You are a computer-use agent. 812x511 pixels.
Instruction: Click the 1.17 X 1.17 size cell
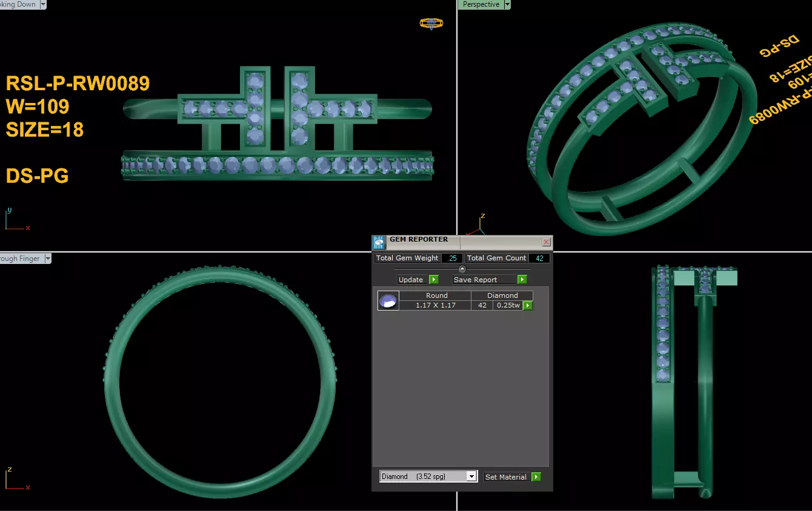(x=436, y=305)
